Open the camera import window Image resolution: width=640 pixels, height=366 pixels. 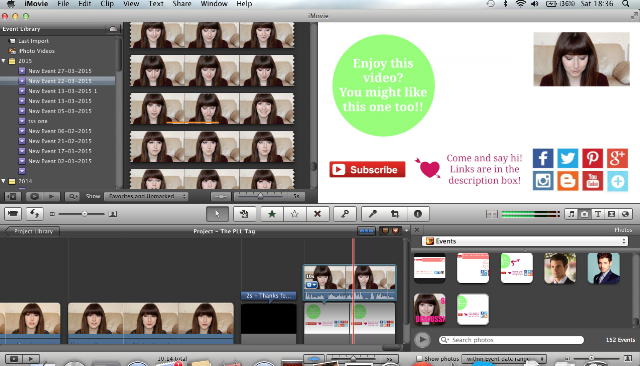13,214
